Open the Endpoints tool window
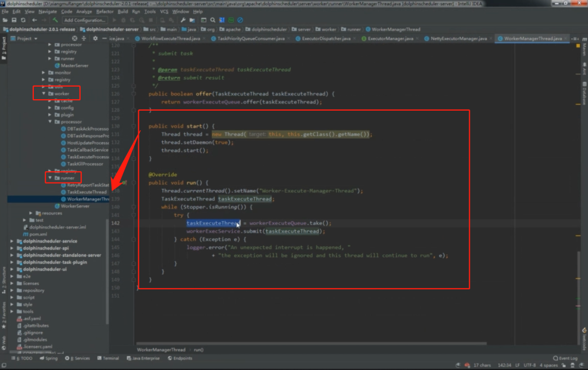 pos(180,359)
